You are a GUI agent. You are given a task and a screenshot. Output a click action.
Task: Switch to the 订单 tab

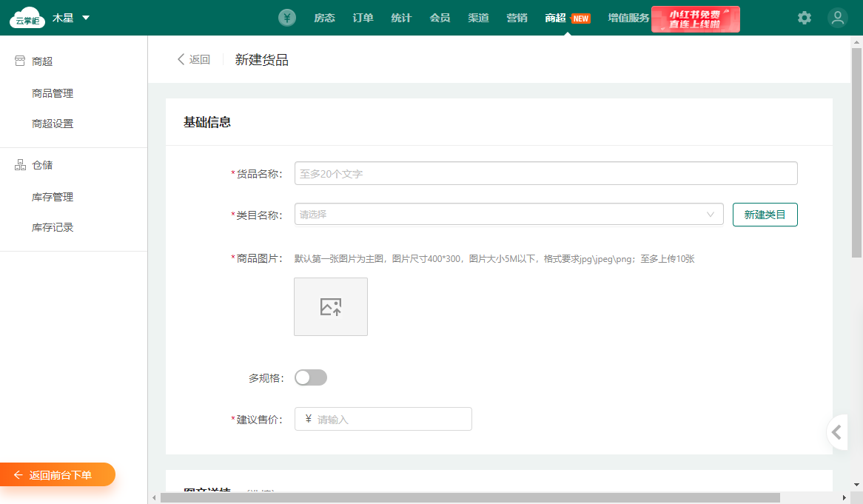coord(363,18)
